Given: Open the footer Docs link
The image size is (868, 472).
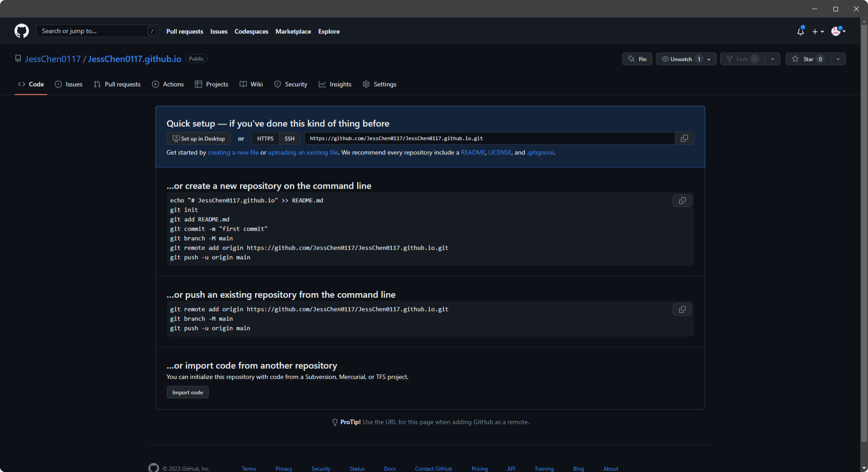Looking at the screenshot, I should pos(390,469).
